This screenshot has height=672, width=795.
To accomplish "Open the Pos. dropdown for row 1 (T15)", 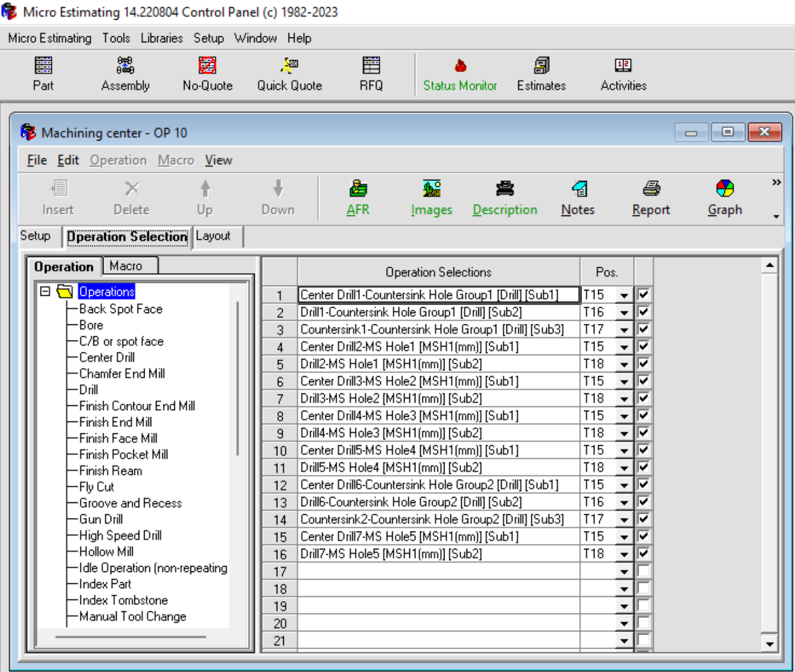I will coord(624,295).
